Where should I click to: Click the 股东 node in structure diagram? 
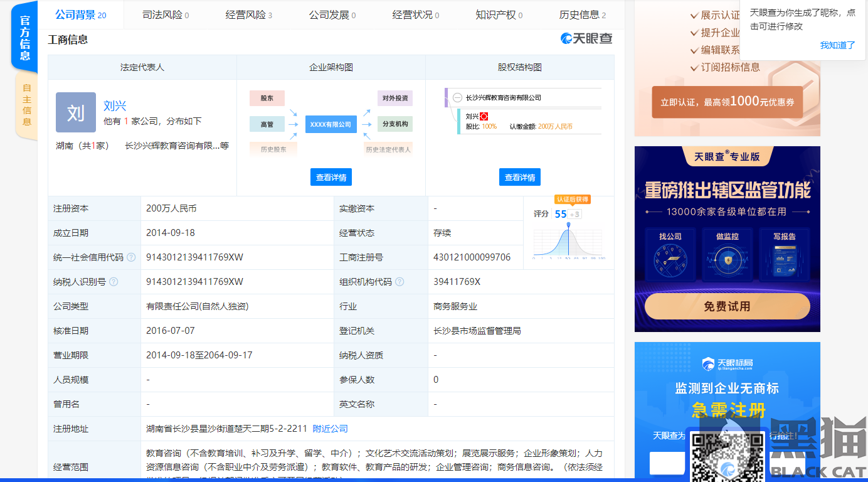(267, 98)
